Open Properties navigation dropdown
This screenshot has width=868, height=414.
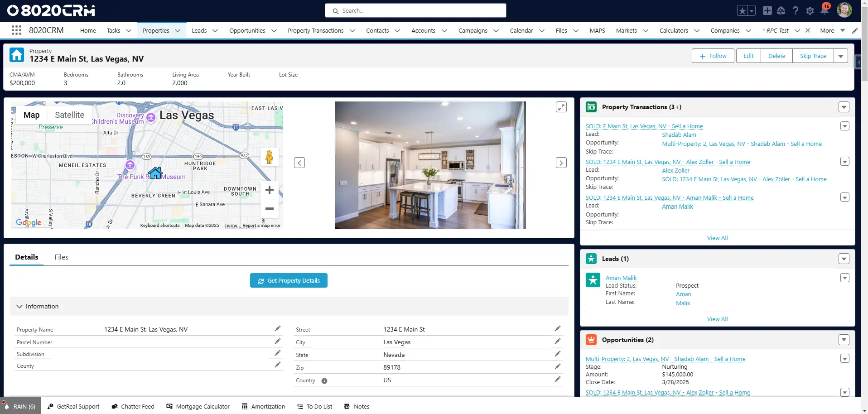(x=178, y=31)
